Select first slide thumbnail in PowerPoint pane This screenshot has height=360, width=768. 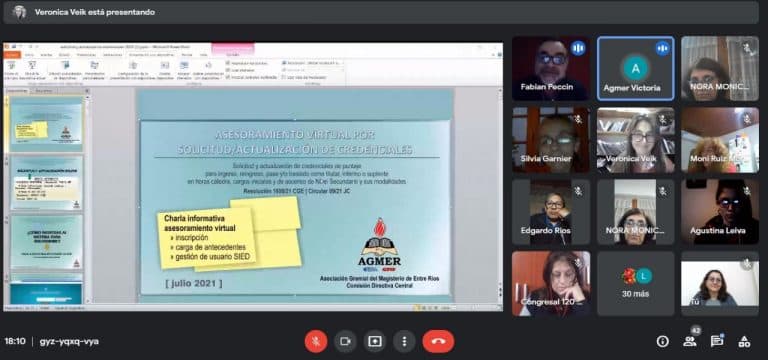pyautogui.click(x=47, y=123)
